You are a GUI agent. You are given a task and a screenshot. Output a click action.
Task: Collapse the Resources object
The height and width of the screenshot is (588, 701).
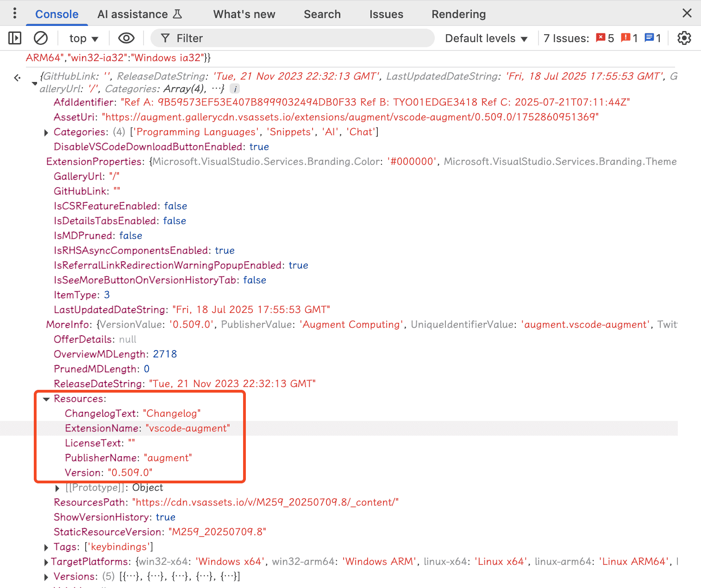pos(46,399)
